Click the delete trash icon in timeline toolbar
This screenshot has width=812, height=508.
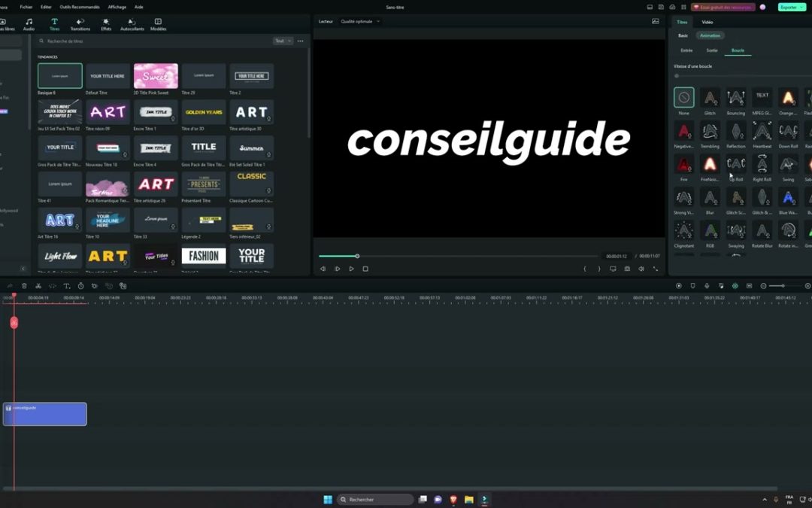point(24,286)
